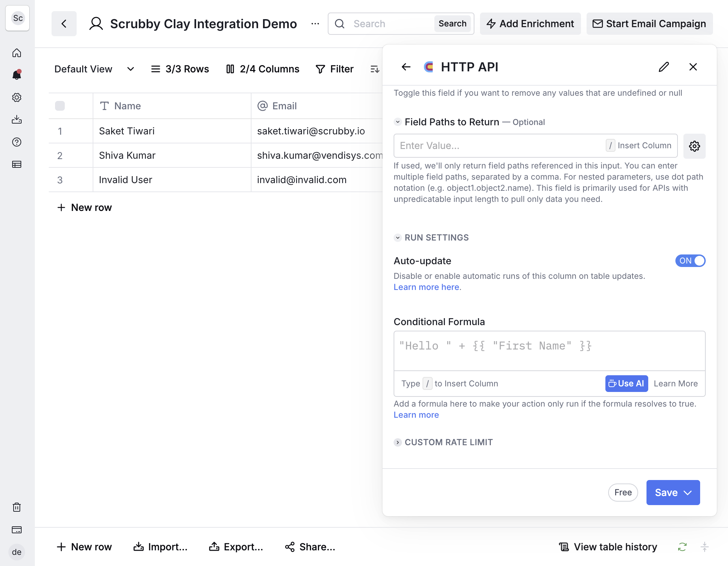Image resolution: width=728 pixels, height=566 pixels.
Task: Open the 2/4 Columns selector
Action: [x=263, y=69]
